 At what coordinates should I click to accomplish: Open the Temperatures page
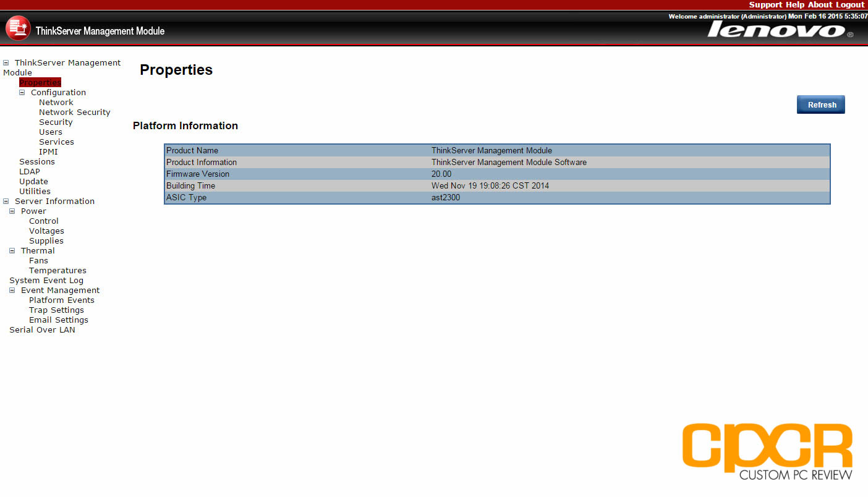[57, 271]
